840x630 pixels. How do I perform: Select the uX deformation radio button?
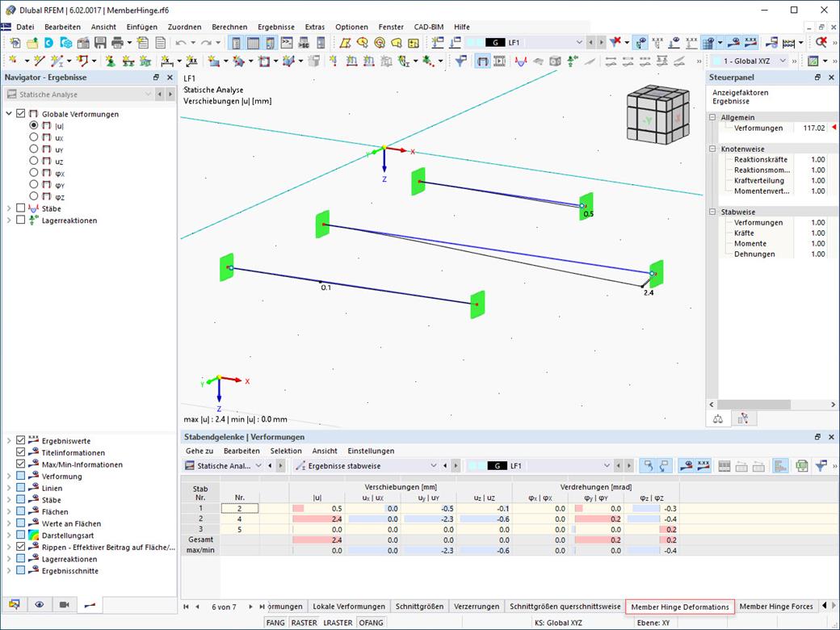click(34, 137)
